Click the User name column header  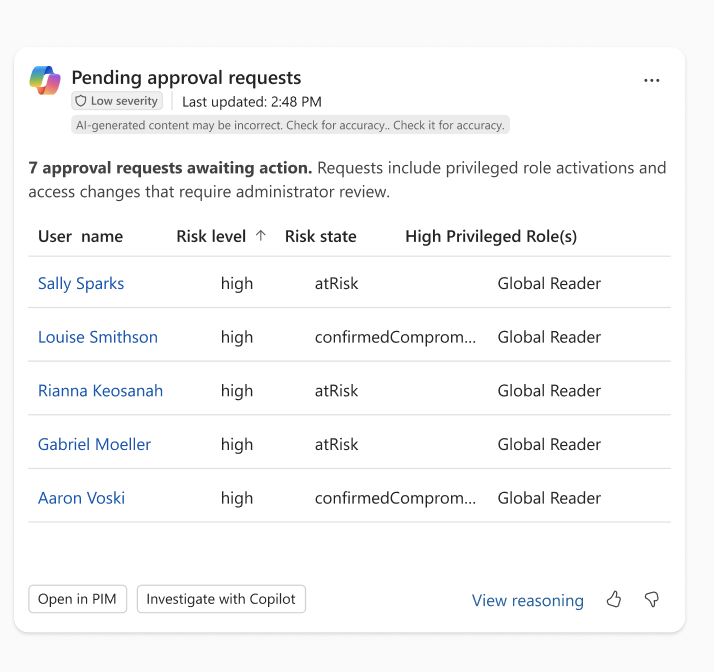(81, 236)
